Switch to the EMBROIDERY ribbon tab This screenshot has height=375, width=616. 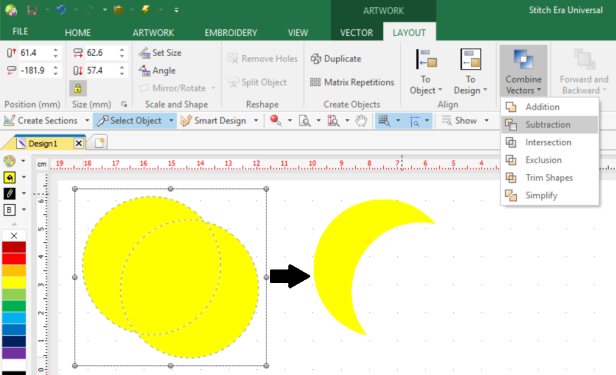231,33
